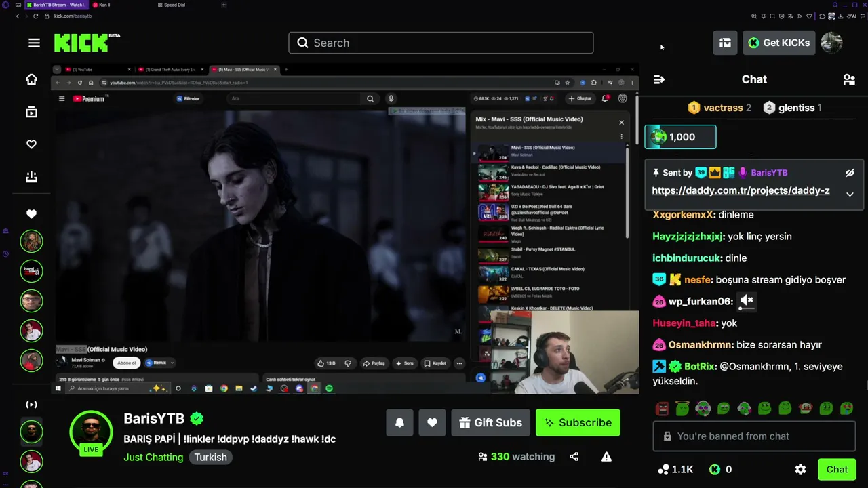The height and width of the screenshot is (488, 868).
Task: Click the stream title BARIŞ PAPİ text
Action: point(229,439)
